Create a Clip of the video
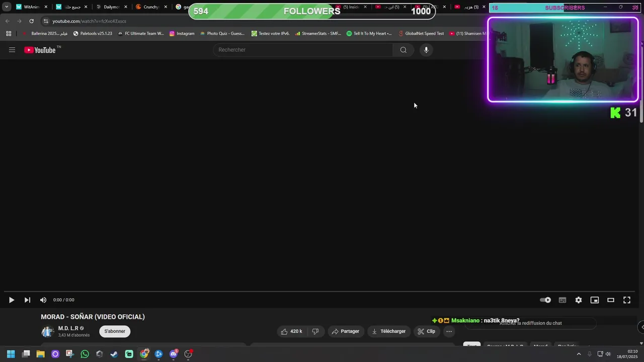Image resolution: width=644 pixels, height=362 pixels. 426,331
